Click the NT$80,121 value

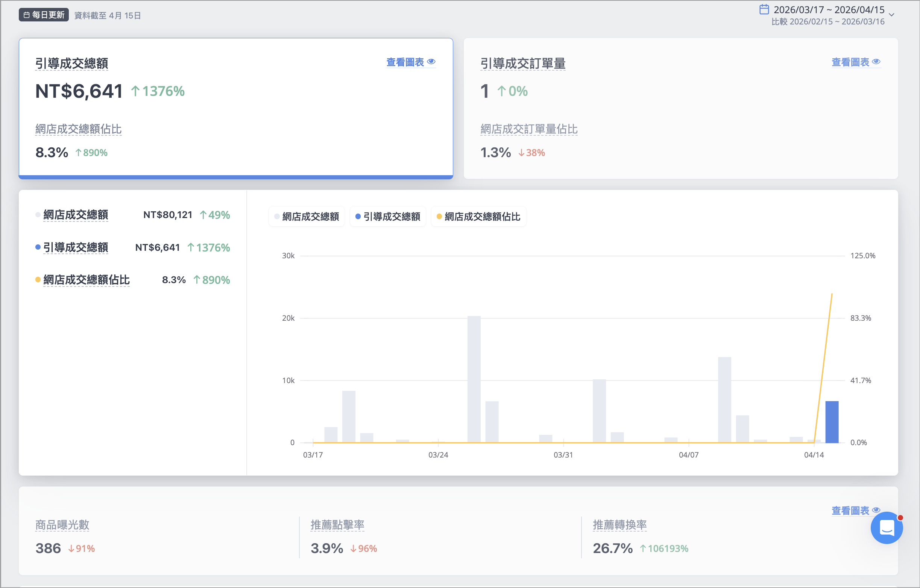[168, 215]
